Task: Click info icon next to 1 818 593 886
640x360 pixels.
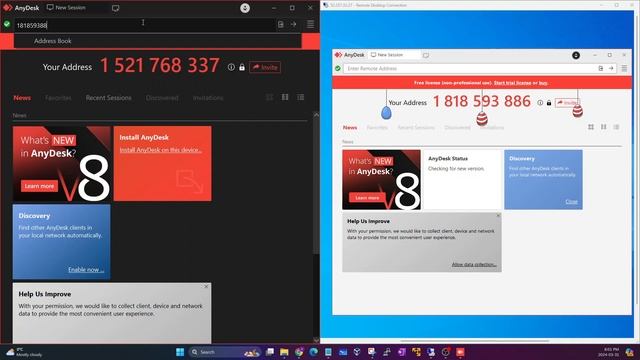Action: (x=540, y=103)
